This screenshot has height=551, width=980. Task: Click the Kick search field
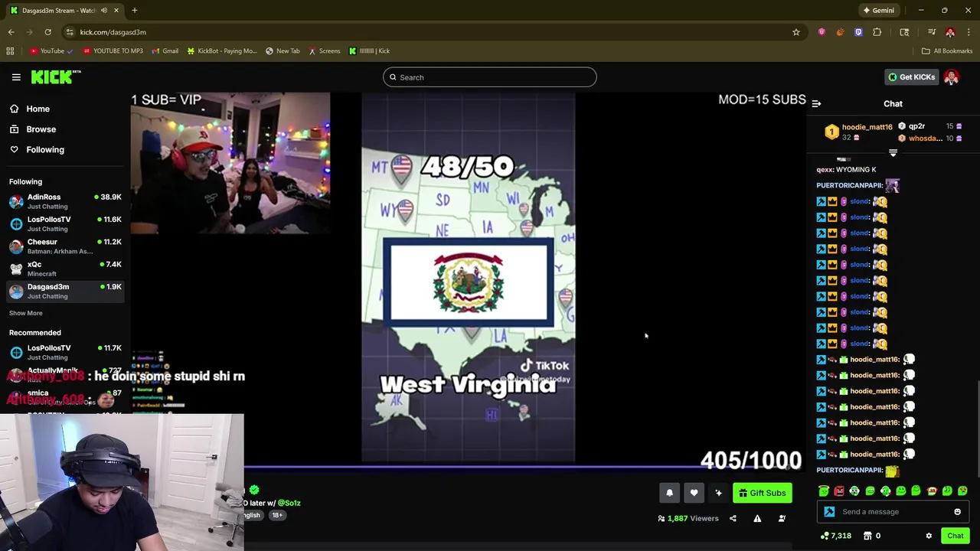tap(490, 77)
